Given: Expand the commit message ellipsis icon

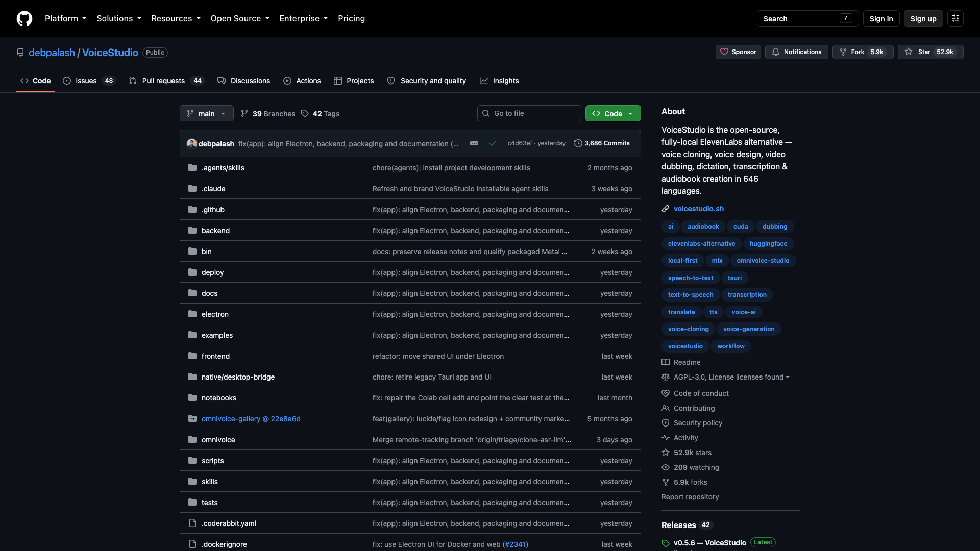Looking at the screenshot, I should [x=474, y=143].
